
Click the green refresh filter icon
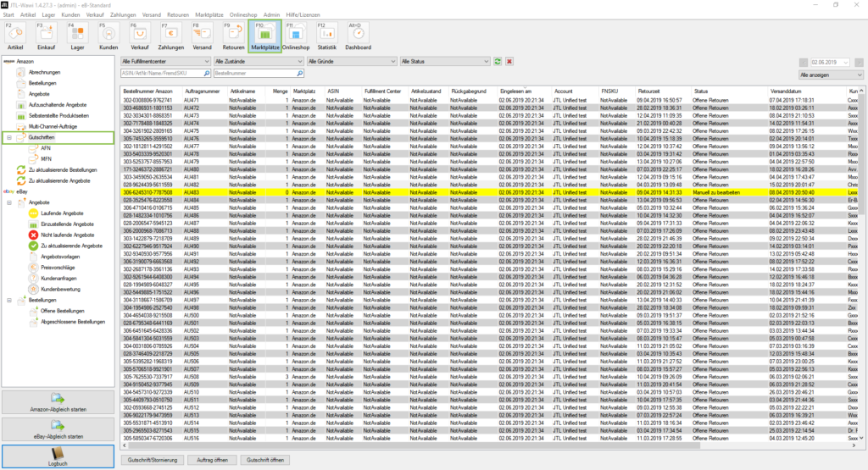[498, 62]
